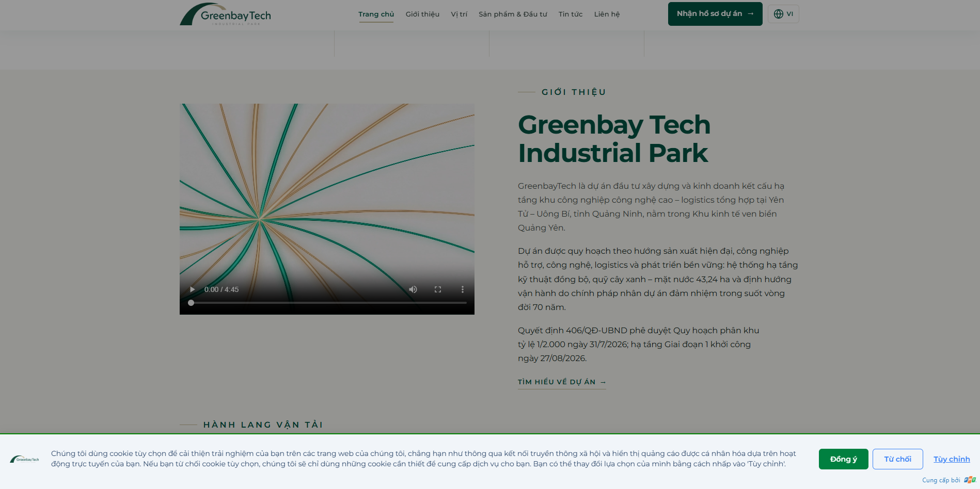Enter fullscreen mode on the video
Viewport: 980px width, 489px height.
point(438,289)
